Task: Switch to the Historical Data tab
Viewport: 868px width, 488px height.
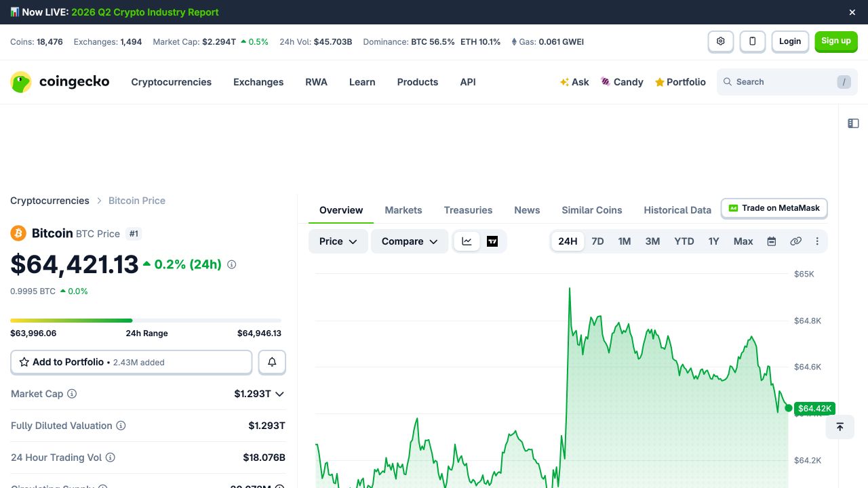Action: (x=677, y=210)
